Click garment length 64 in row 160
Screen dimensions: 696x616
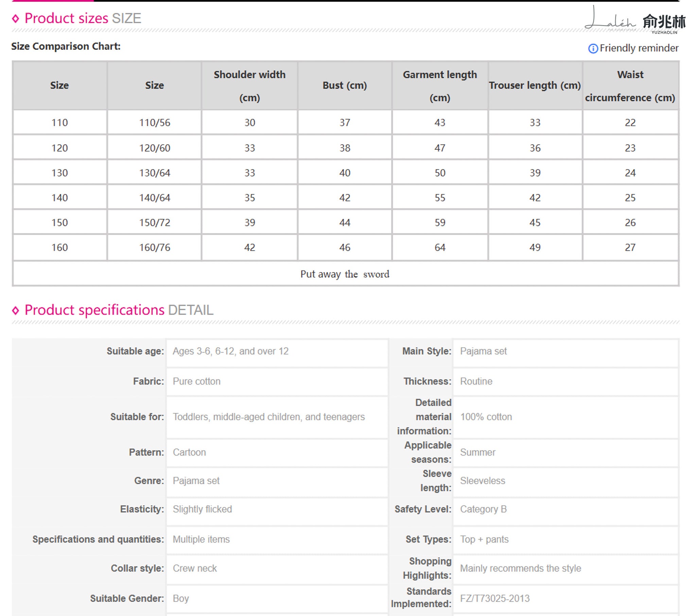click(x=440, y=247)
